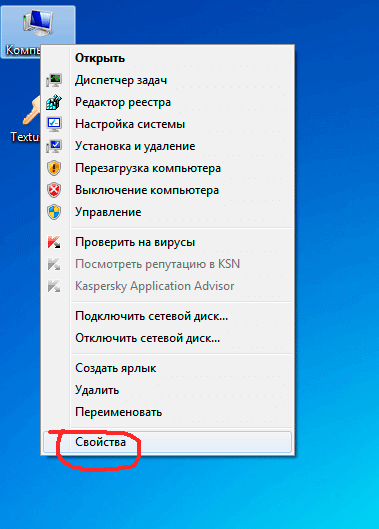Open Свойства at the menu bottom
This screenshot has height=529, width=379.
pyautogui.click(x=167, y=442)
